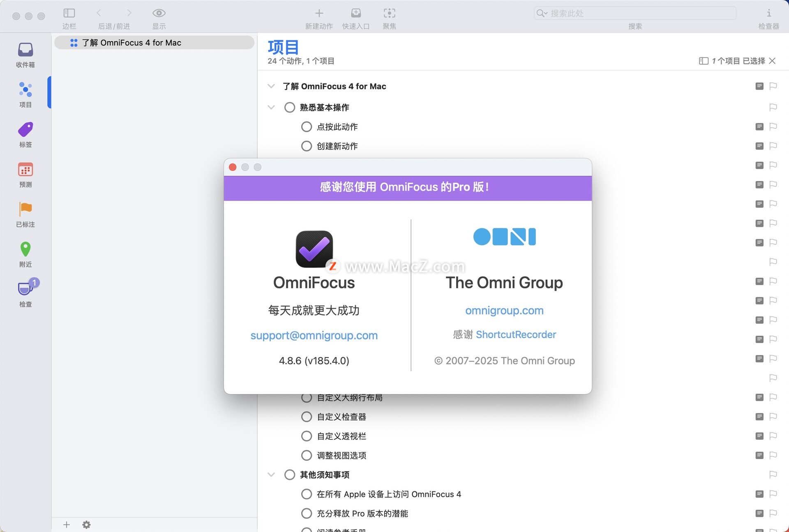Mark '点按此动作' action as complete
This screenshot has height=532, width=789.
[307, 127]
